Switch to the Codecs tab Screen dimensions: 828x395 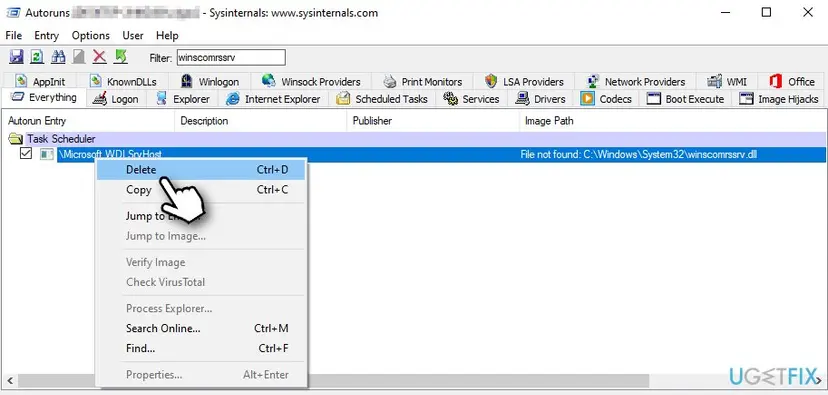coord(606,99)
